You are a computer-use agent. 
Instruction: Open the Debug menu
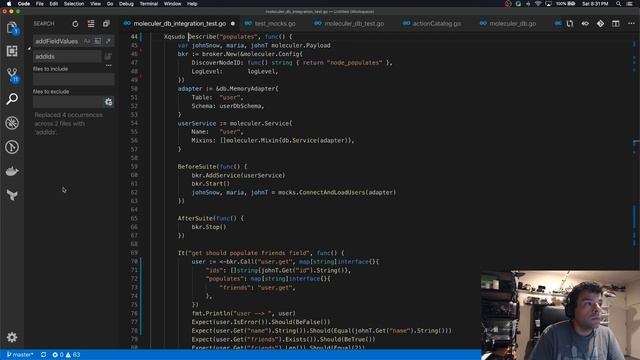(126, 4)
